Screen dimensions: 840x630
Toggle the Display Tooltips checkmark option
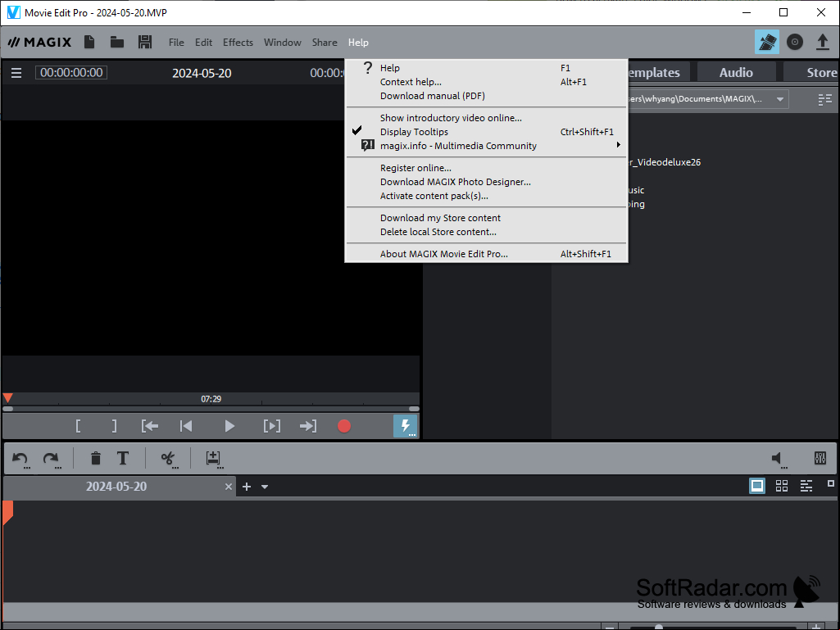coord(487,132)
